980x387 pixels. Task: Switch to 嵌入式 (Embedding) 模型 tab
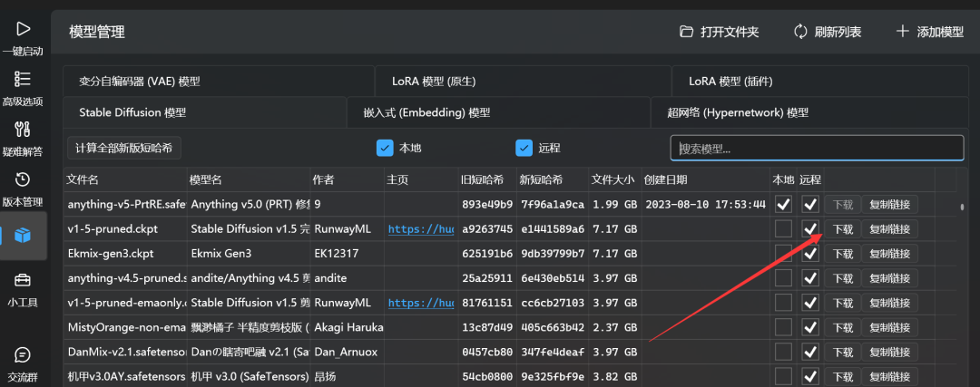[x=499, y=112]
